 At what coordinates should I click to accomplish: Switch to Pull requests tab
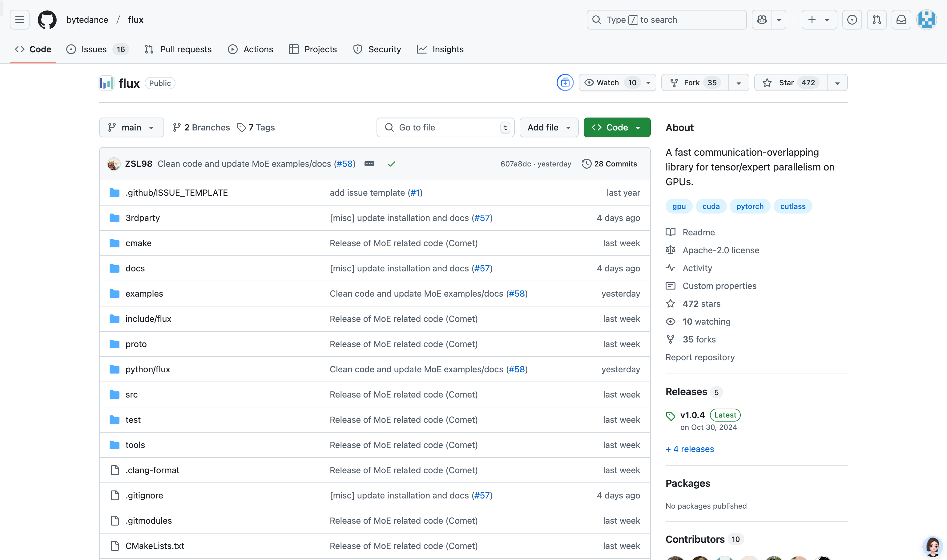(x=178, y=50)
